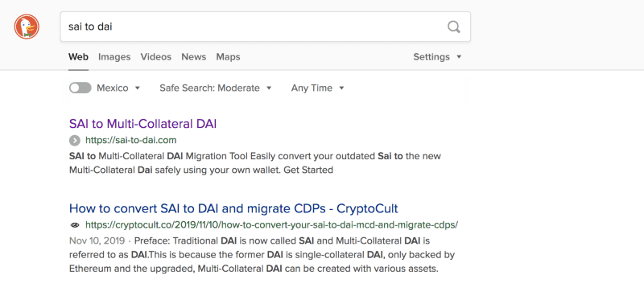This screenshot has width=644, height=300.
Task: Switch to the Images tab
Action: [x=114, y=56]
